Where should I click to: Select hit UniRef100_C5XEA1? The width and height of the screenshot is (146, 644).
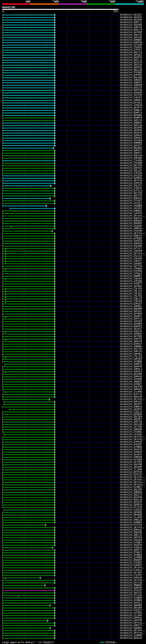(x=131, y=47)
